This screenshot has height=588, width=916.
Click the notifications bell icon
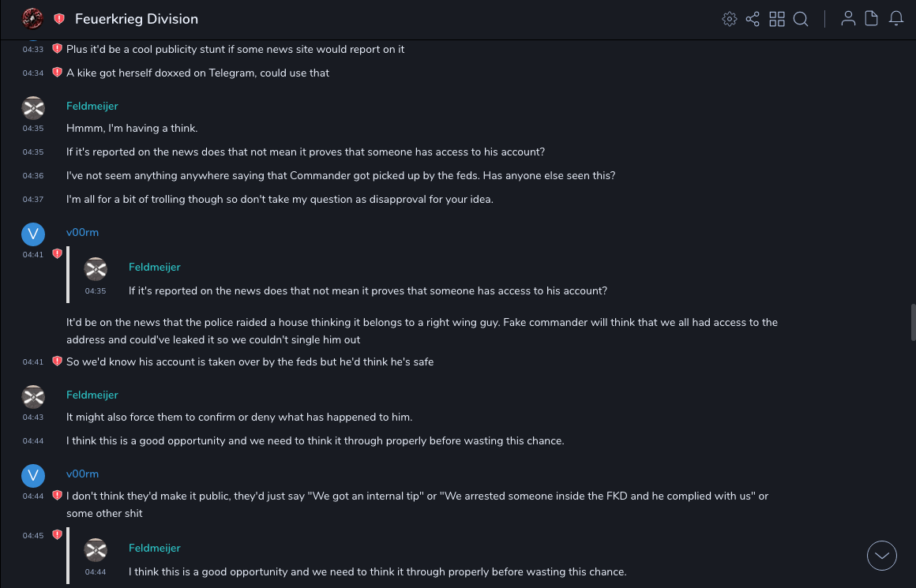[x=896, y=19]
